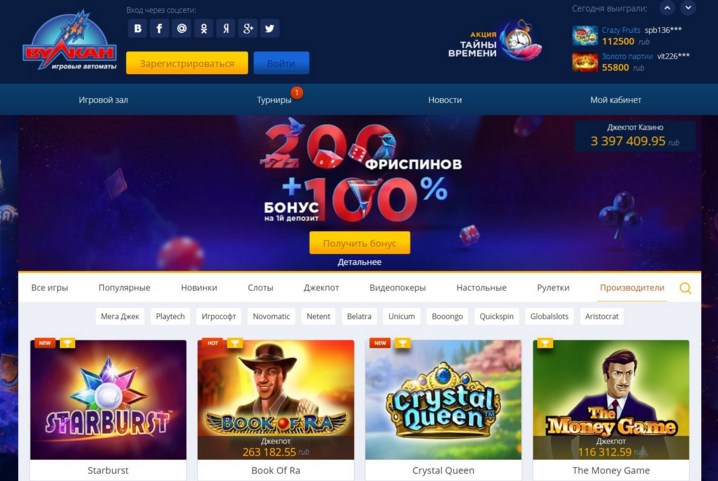Viewport: 718px width, 481px height.
Task: Show next winners with the down arrow
Action: (688, 8)
